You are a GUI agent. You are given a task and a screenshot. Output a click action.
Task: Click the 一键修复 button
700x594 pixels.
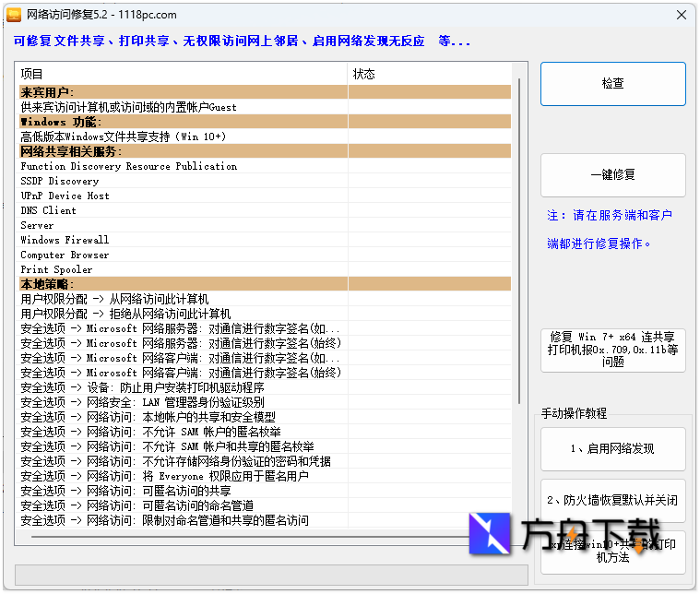click(x=613, y=175)
